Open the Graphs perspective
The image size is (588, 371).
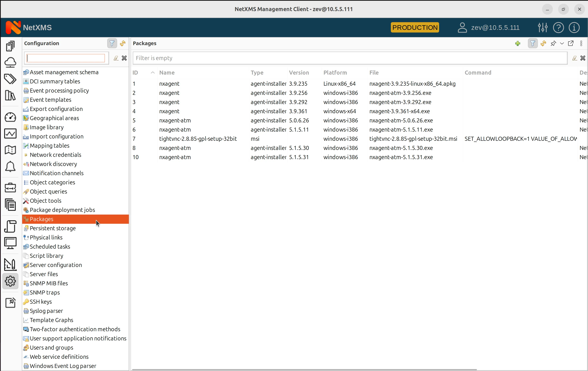(x=10, y=133)
